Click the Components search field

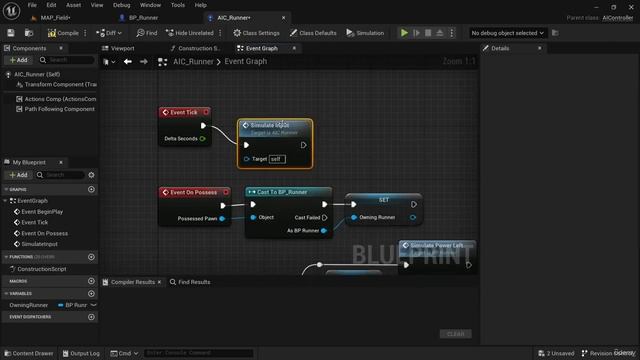(66, 60)
